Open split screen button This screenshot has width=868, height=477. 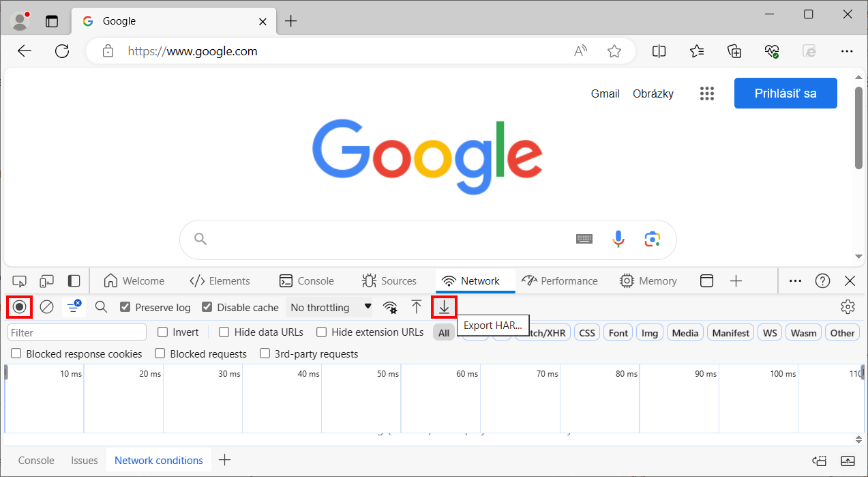(x=659, y=51)
